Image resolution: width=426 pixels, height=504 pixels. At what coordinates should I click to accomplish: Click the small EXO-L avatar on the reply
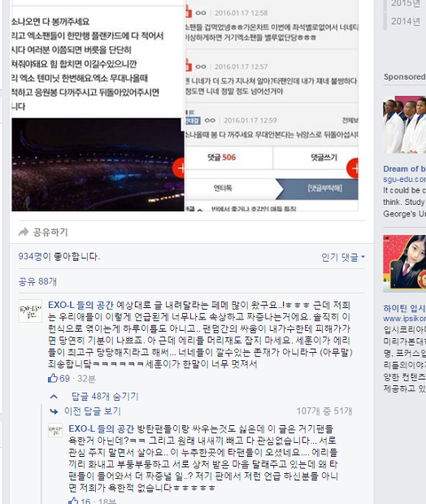(x=55, y=430)
